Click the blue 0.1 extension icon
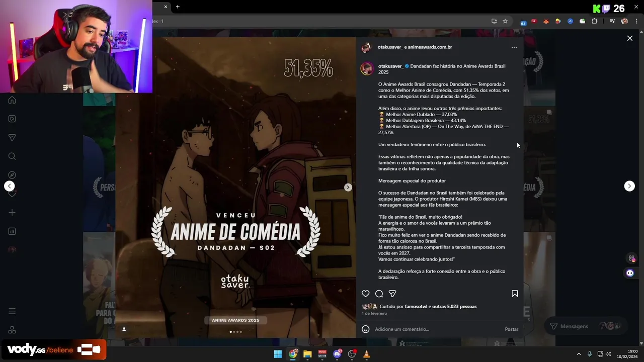The width and height of the screenshot is (644, 362). (x=523, y=22)
